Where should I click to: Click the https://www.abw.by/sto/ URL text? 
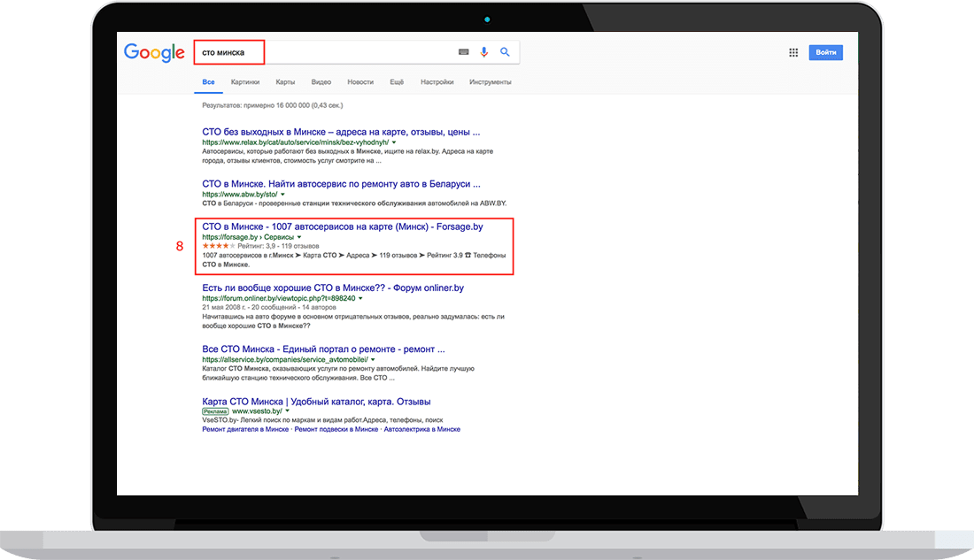coord(240,195)
